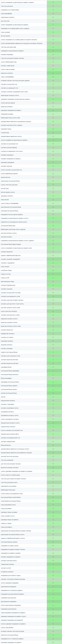Viewport: 62px width, 644px height.
Task: Click the 'вышитые скатерти' keyword
Action: click(7, 73)
